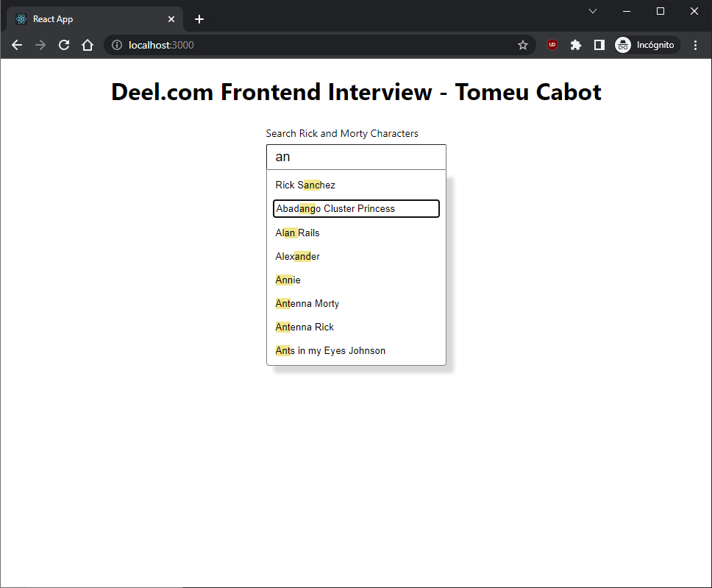Focus the character search input field
712x588 pixels.
(356, 157)
